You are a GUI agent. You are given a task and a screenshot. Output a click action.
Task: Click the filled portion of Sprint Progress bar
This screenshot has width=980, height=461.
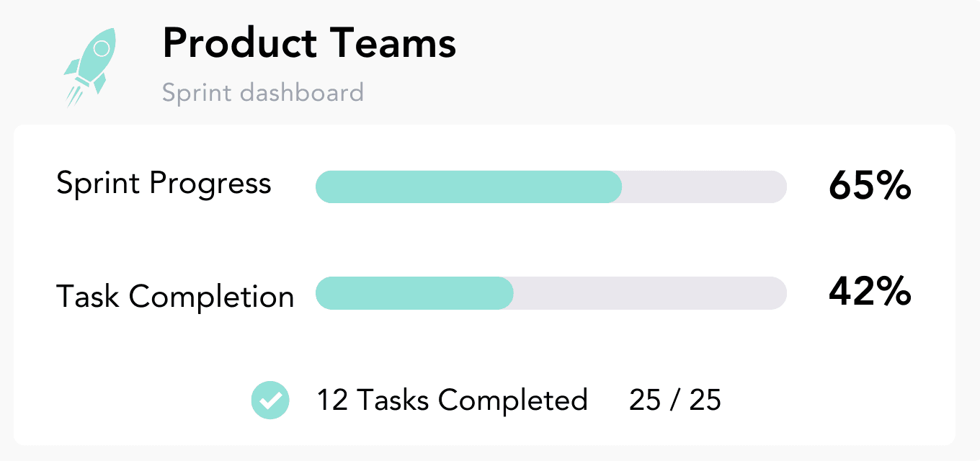tap(468, 187)
